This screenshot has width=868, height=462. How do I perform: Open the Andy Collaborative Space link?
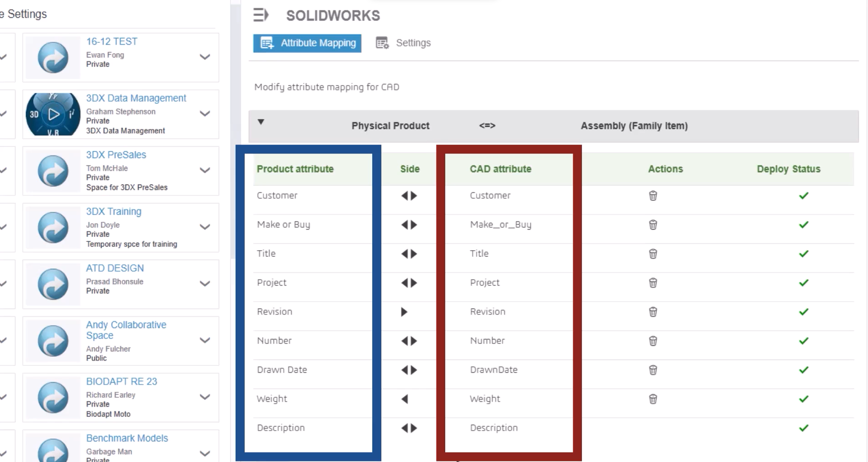126,330
